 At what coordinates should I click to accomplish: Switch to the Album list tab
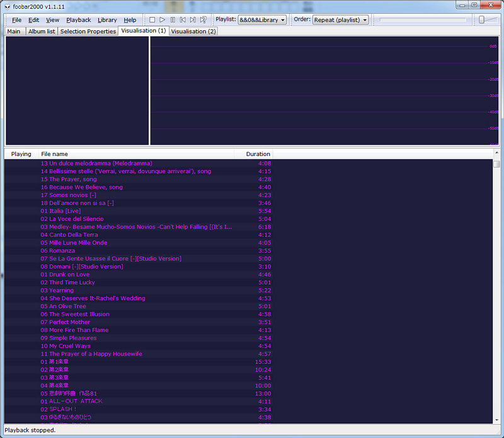pyautogui.click(x=42, y=31)
